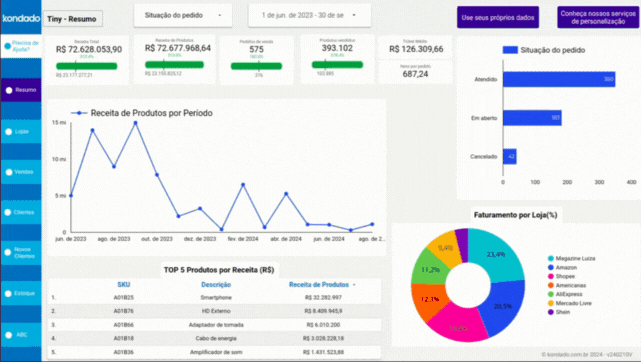This screenshot has width=641, height=362.
Task: Click the Vendas circle icon
Action: (x=9, y=172)
